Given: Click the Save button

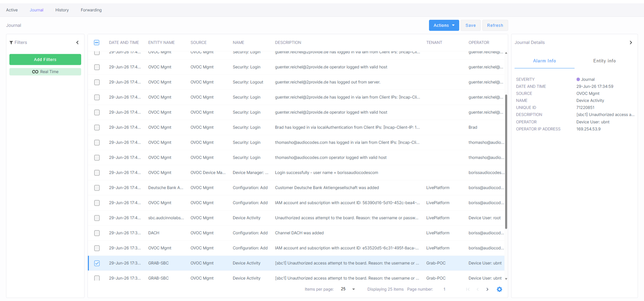Looking at the screenshot, I should click(x=471, y=26).
